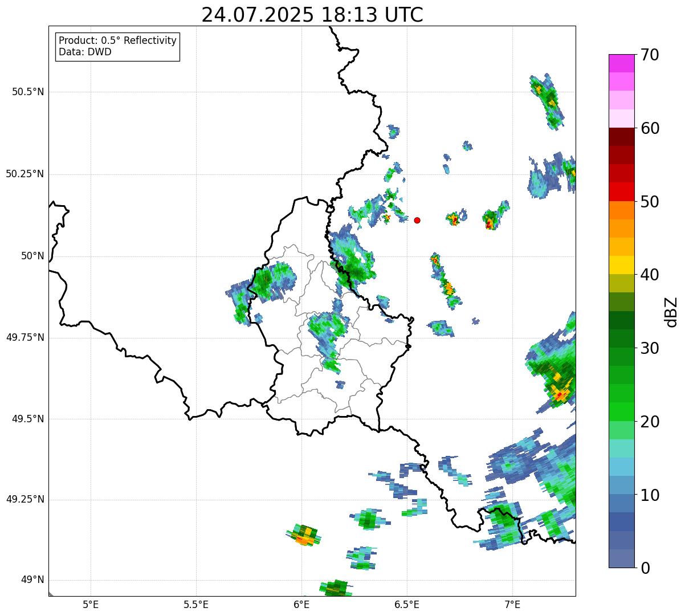Click longitude label "6°E"

pos(301,604)
